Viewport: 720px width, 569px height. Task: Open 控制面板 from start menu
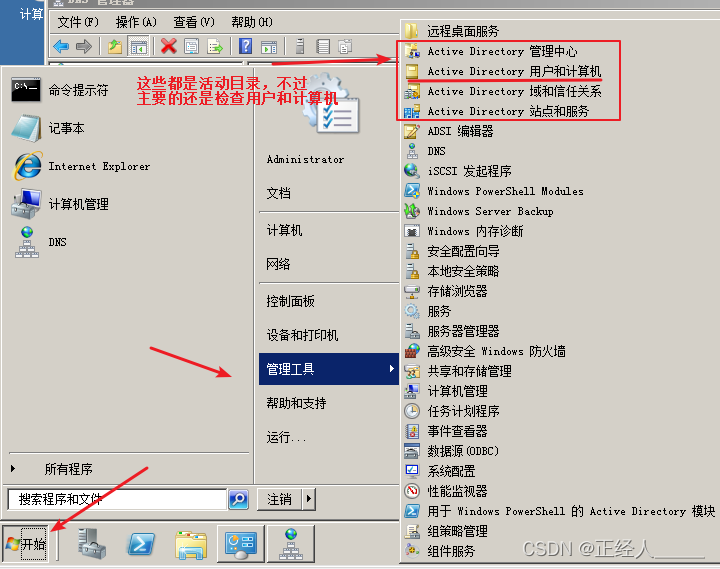pyautogui.click(x=291, y=301)
